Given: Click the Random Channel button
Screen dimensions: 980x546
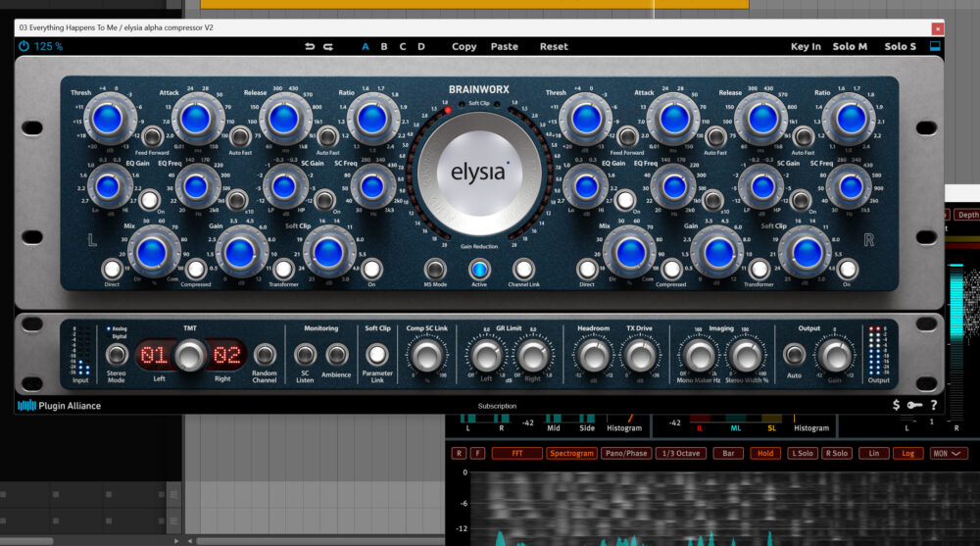Looking at the screenshot, I should 265,355.
